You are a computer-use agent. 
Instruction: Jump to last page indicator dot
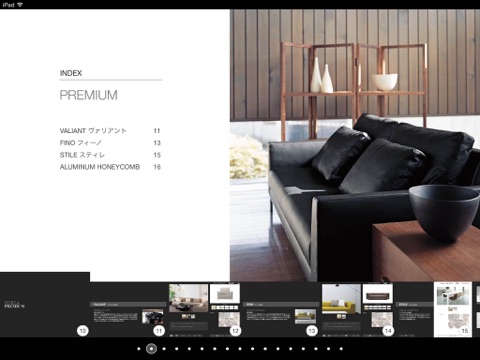click(x=341, y=349)
